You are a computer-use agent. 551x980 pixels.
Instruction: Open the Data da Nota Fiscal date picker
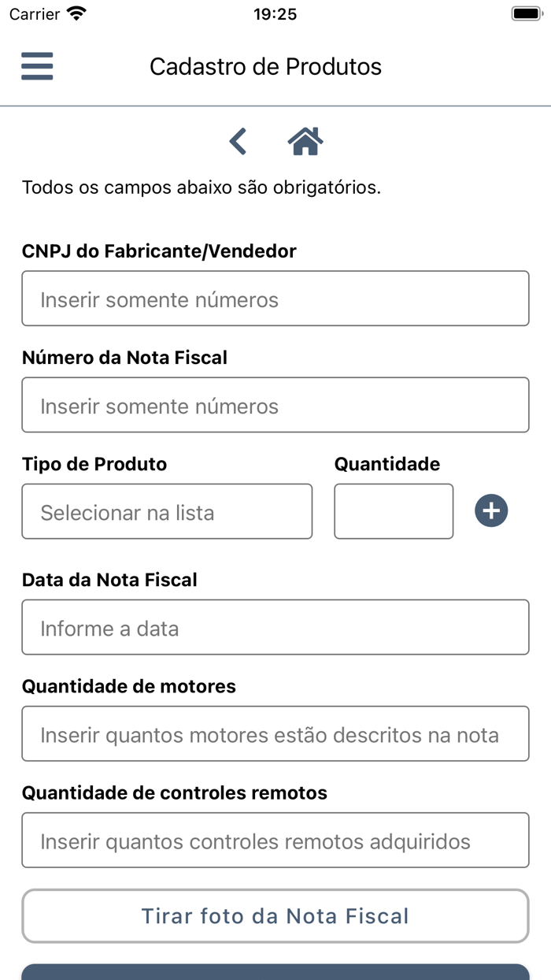point(275,627)
